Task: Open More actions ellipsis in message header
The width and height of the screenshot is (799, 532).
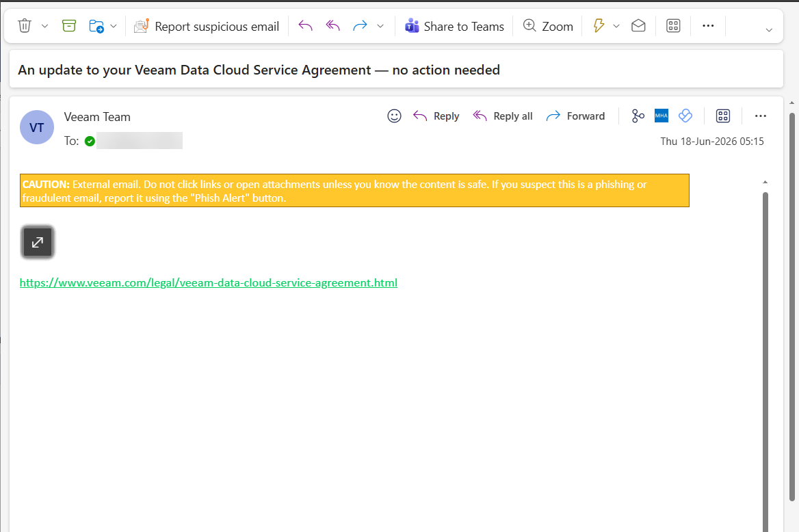Action: 760,116
